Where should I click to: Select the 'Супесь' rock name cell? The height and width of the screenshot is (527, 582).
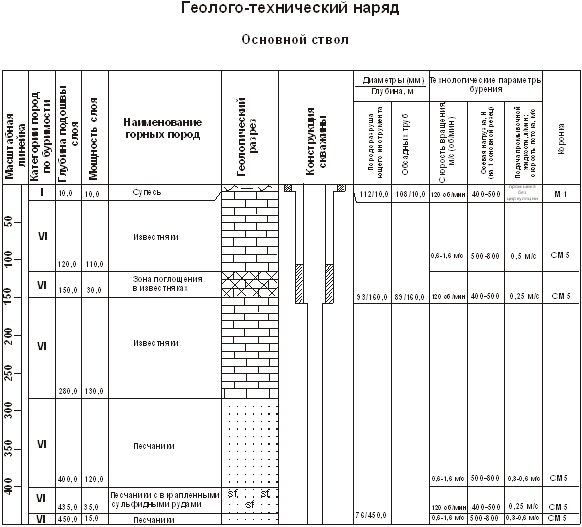[x=147, y=192]
